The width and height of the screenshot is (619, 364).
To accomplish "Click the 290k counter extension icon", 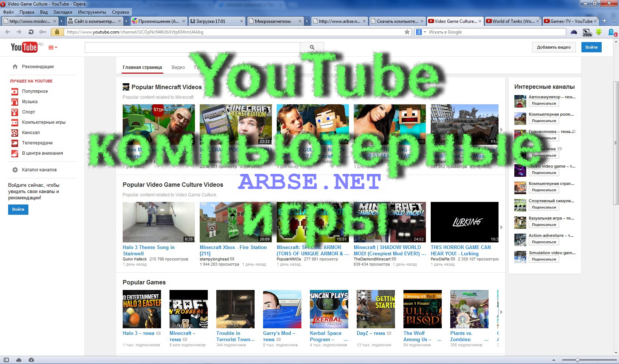I will 587,33.
